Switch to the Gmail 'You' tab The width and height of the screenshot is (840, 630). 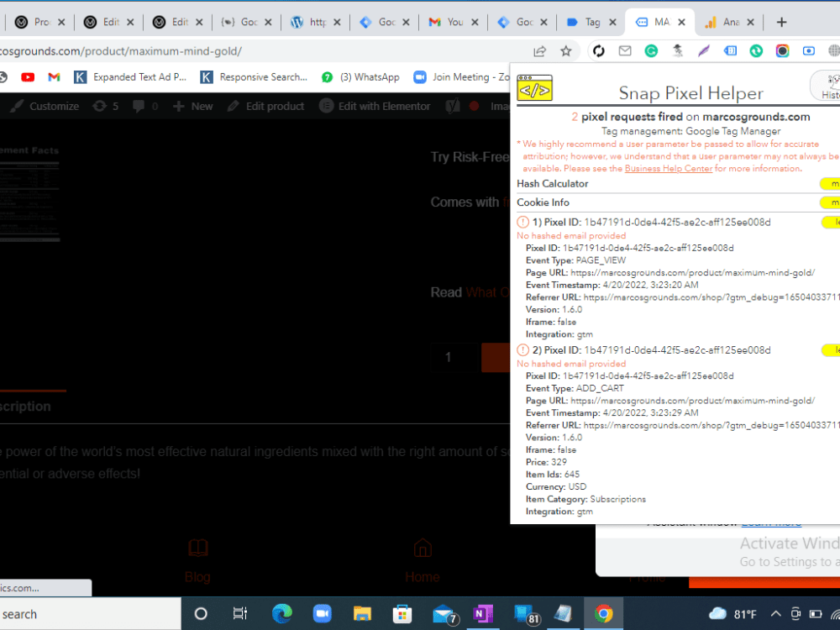click(446, 22)
